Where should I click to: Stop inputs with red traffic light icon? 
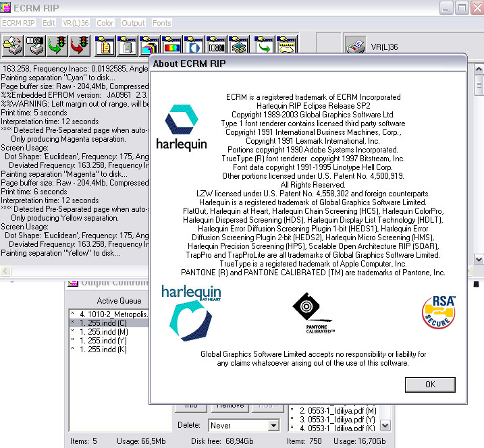click(80, 46)
